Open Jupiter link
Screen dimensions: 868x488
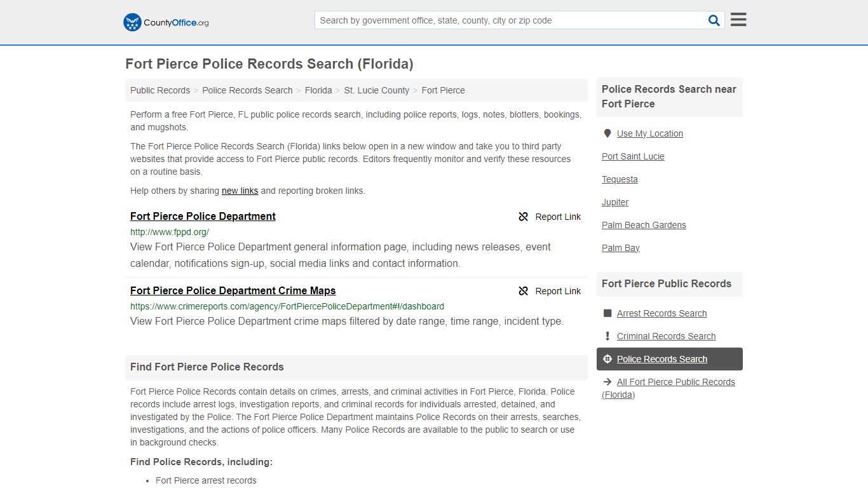click(x=615, y=202)
